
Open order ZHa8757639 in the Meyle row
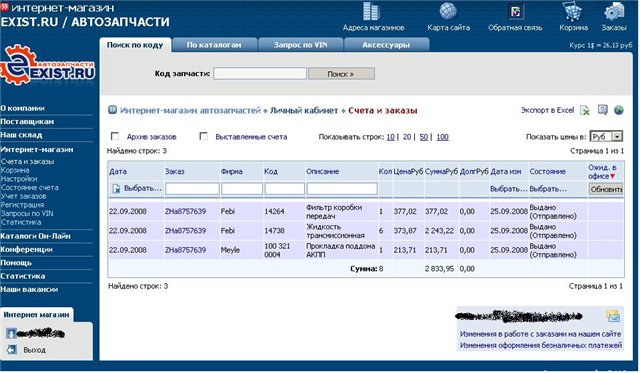pyautogui.click(x=185, y=250)
